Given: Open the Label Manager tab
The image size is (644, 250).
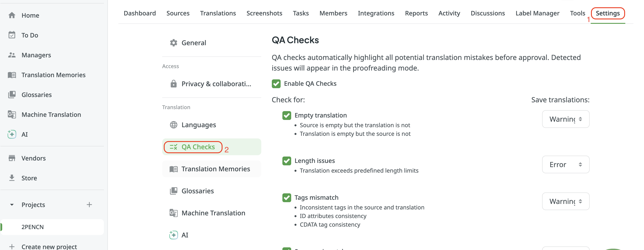Looking at the screenshot, I should pyautogui.click(x=537, y=13).
